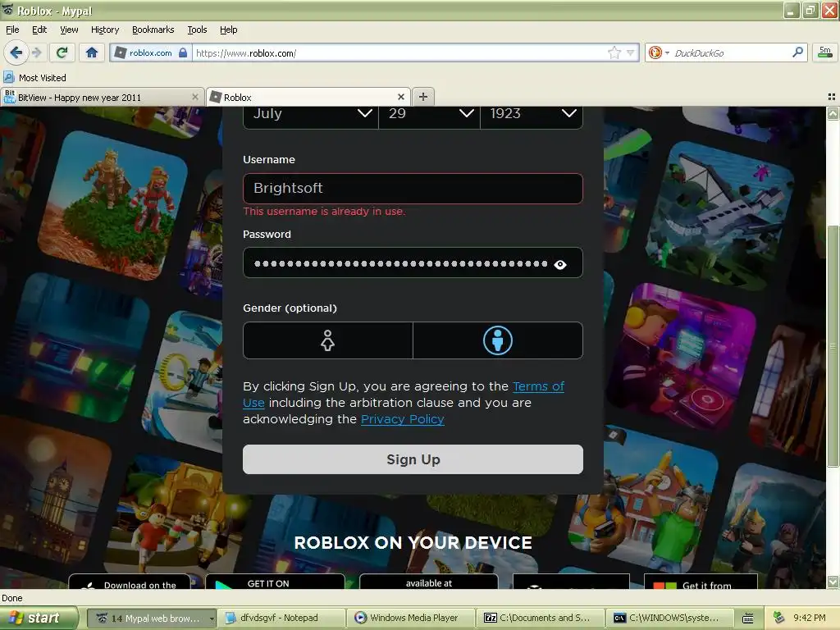Switch to the Mypal web browser taskbar group
The width and height of the screenshot is (840, 630).
click(x=152, y=619)
